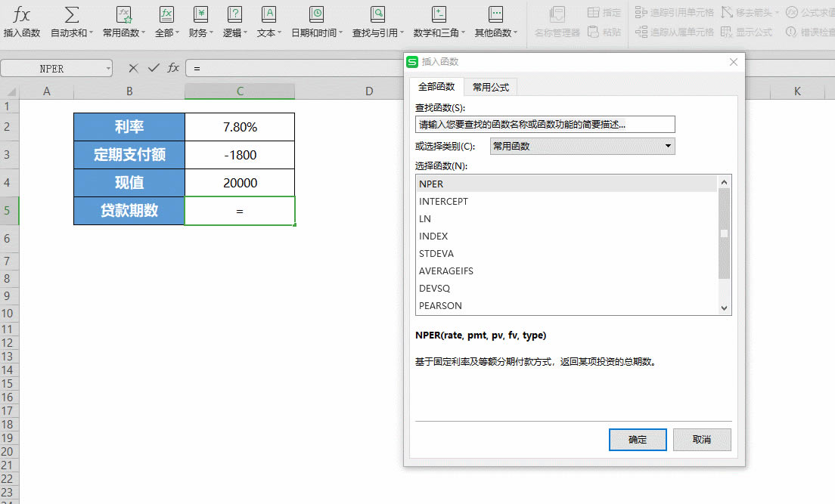Click 追踪从属单元格 in the ribbon

[674, 32]
